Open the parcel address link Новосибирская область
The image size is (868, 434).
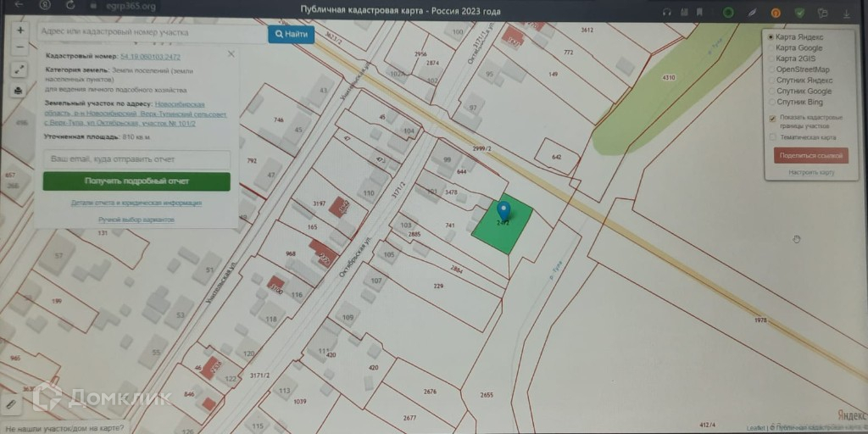click(136, 114)
